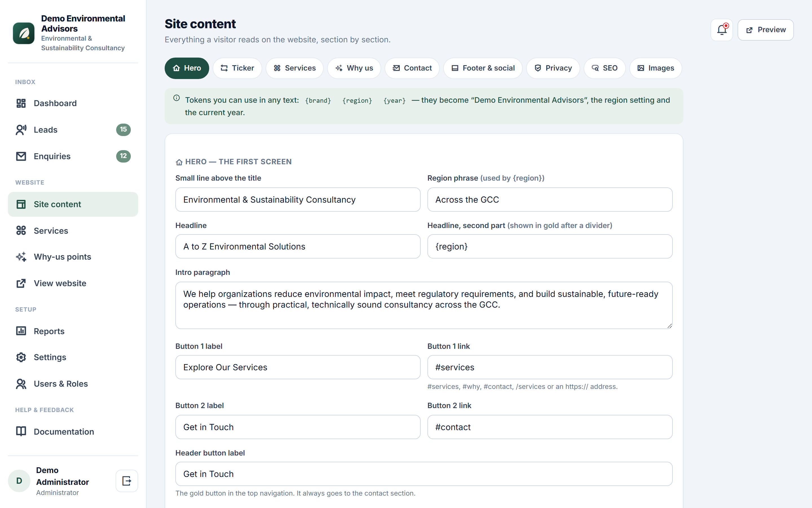
Task: Open Documentation in the sidebar
Action: (73, 432)
